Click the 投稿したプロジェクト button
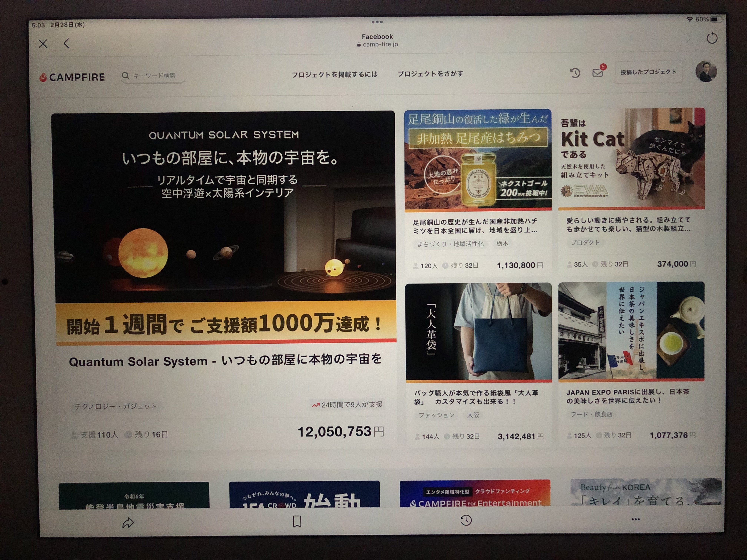The width and height of the screenshot is (747, 560). point(648,72)
